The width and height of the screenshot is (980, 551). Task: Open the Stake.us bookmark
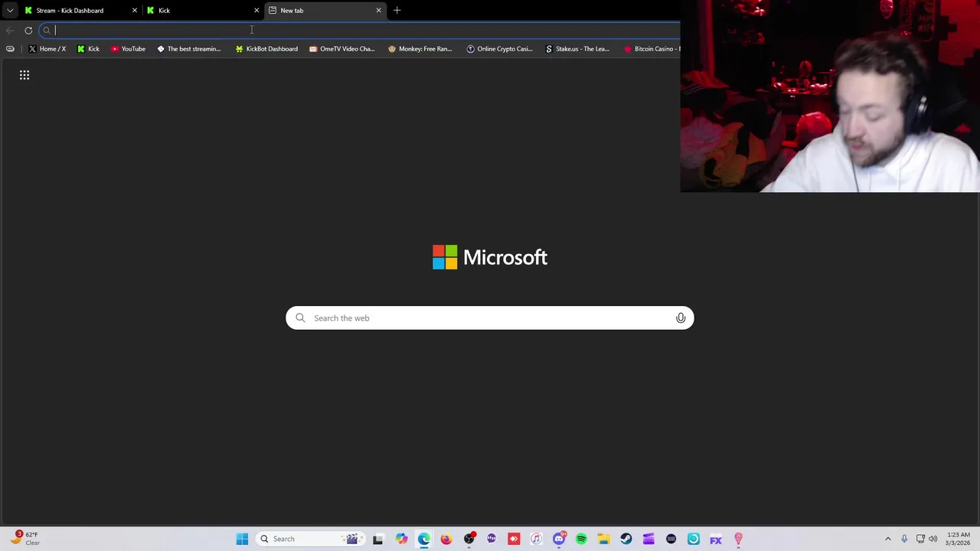[577, 49]
